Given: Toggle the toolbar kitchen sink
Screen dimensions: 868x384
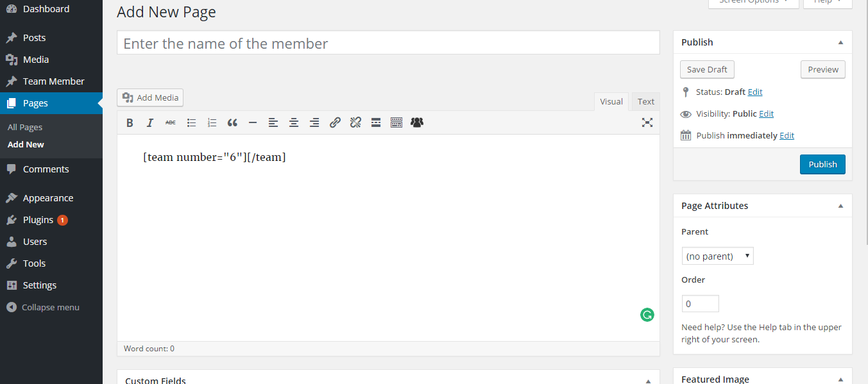Looking at the screenshot, I should point(396,122).
